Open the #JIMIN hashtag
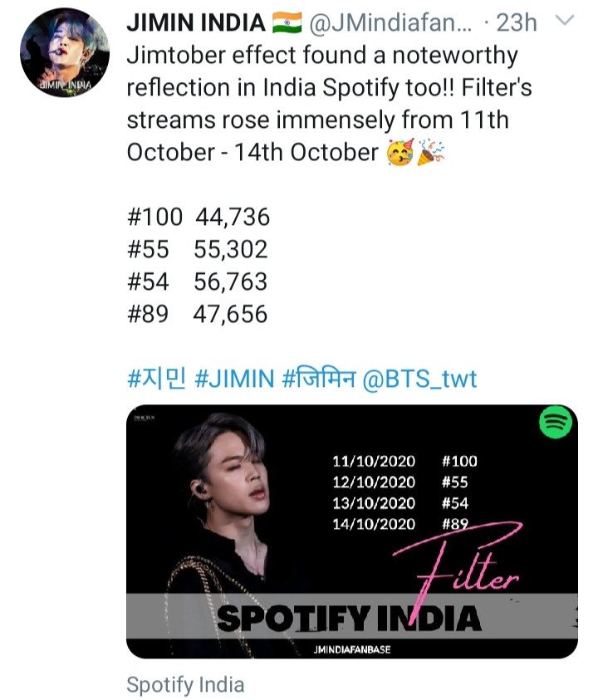The image size is (598, 700). pos(234,379)
